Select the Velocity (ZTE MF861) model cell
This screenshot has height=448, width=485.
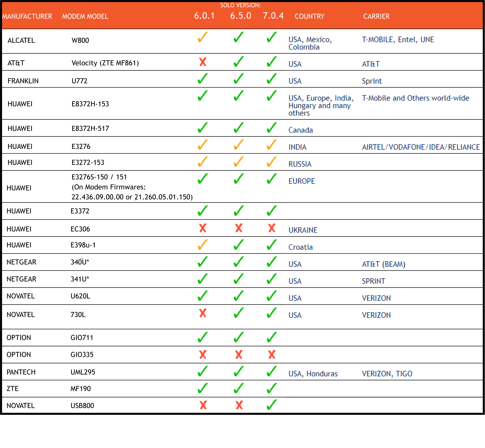105,63
